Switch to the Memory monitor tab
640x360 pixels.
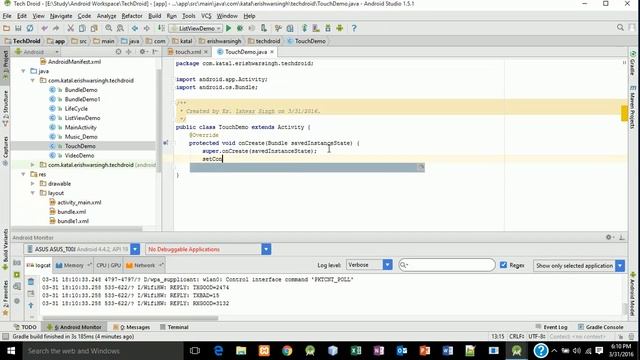tap(73, 265)
